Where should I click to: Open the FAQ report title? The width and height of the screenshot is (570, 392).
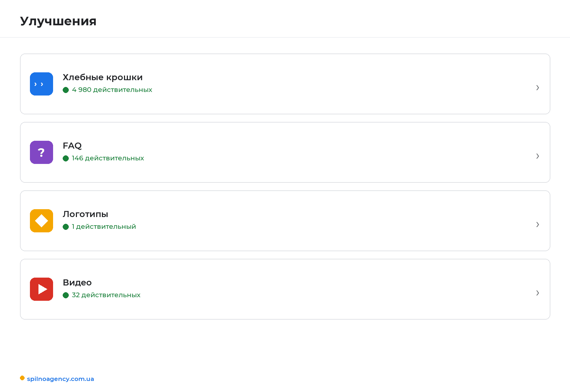[x=72, y=146]
